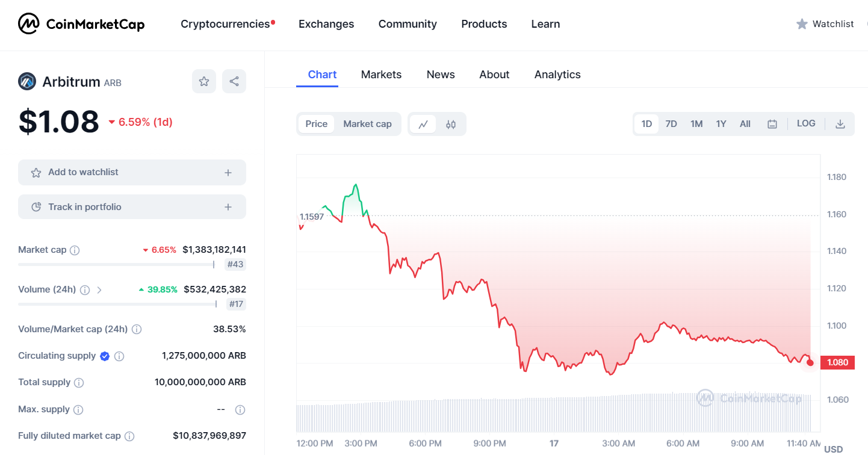Download chart data via download icon

coord(840,124)
